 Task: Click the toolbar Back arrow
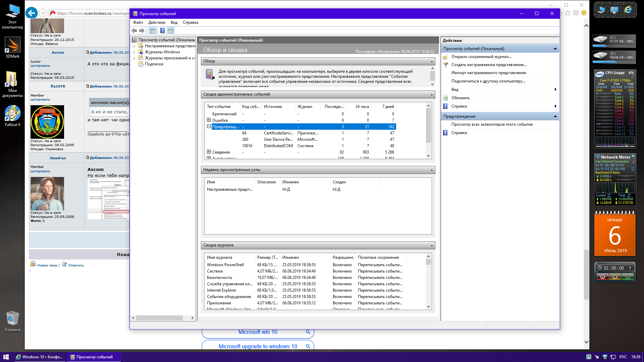click(x=134, y=31)
